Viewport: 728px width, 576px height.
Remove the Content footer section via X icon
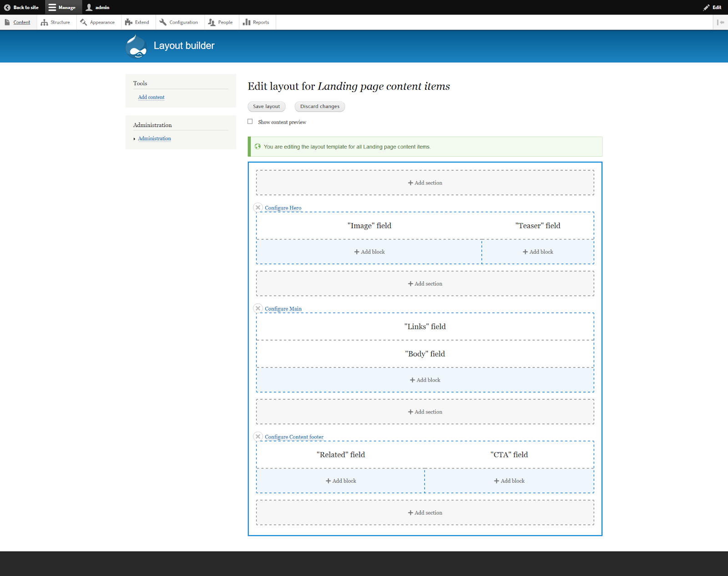pos(258,437)
